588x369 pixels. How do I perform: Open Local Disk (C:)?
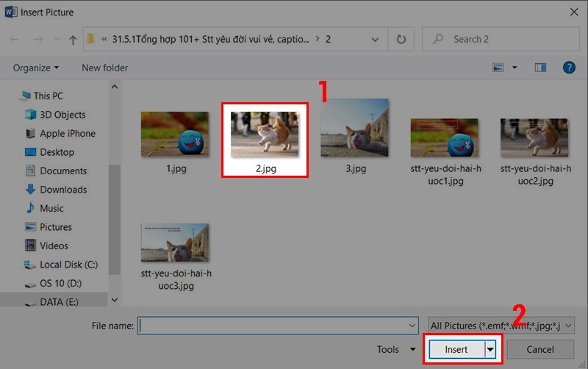click(x=69, y=265)
